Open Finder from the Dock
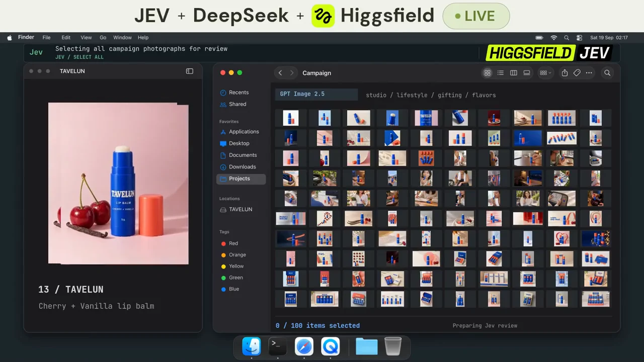This screenshot has height=362, width=644. click(252, 346)
